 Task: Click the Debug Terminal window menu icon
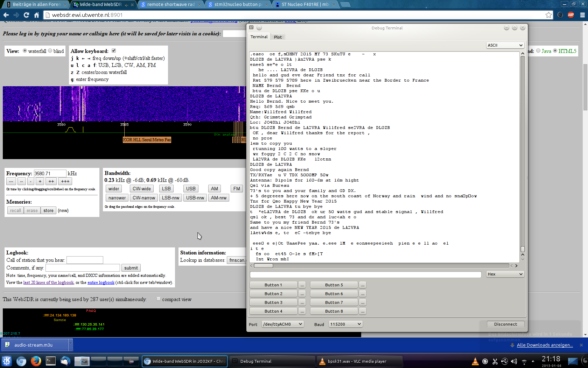click(x=251, y=27)
